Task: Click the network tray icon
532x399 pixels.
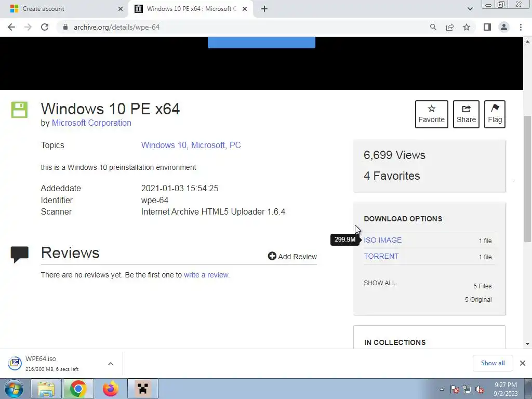Action: point(467,389)
